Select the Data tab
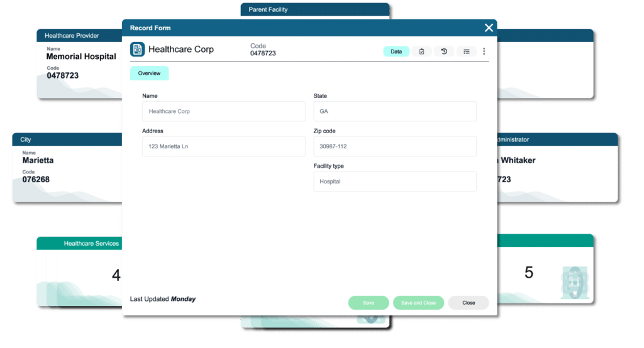Image resolution: width=644 pixels, height=348 pixels. tap(396, 52)
